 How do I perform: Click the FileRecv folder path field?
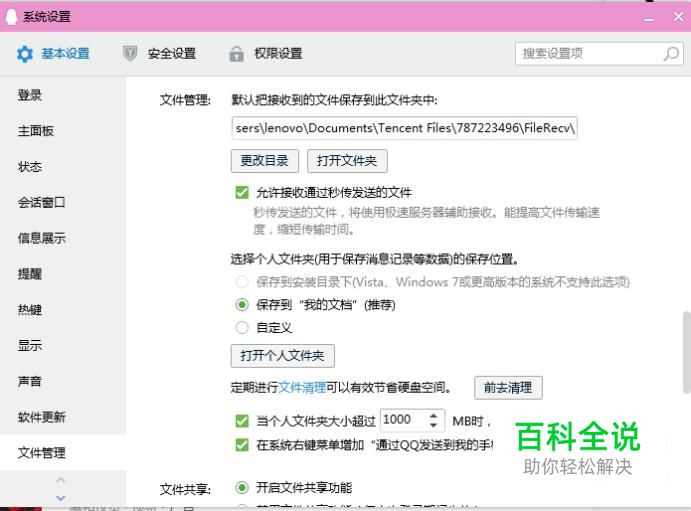click(x=404, y=128)
